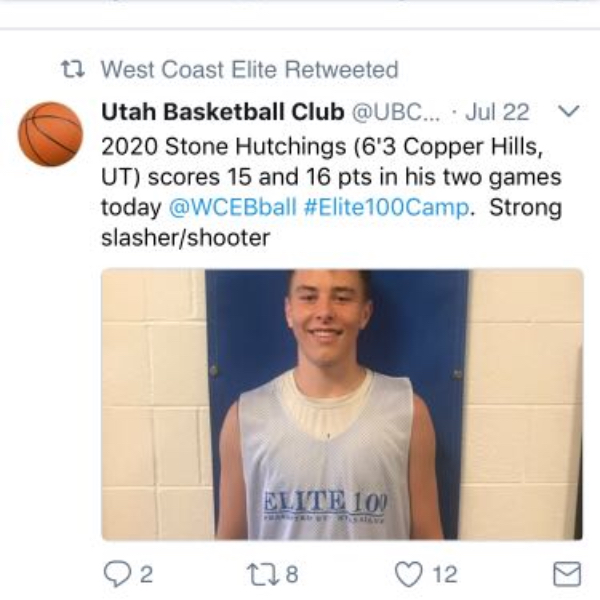Click the reply speech bubble icon
600x600 pixels.
pyautogui.click(x=118, y=574)
